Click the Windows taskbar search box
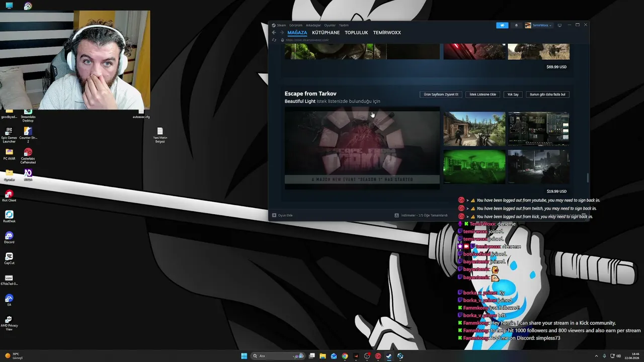The height and width of the screenshot is (362, 644). pyautogui.click(x=278, y=356)
